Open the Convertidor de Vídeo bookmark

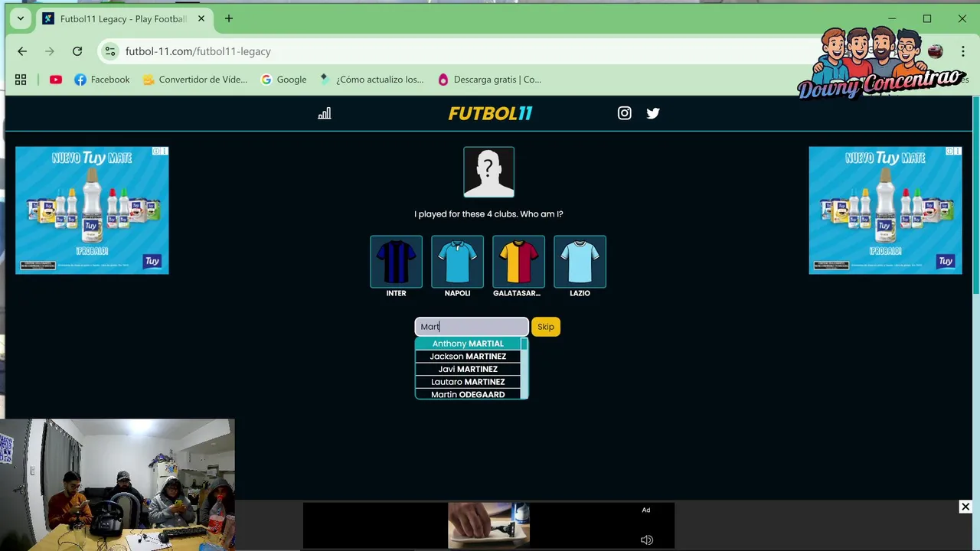[x=194, y=80]
